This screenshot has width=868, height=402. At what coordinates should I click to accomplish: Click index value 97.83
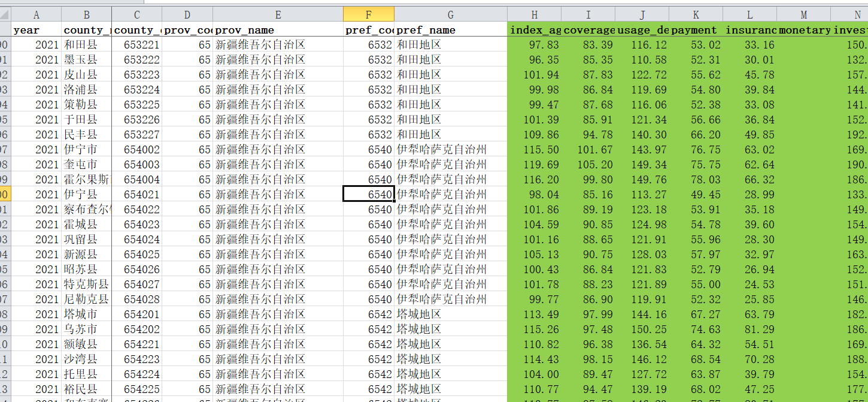(535, 44)
